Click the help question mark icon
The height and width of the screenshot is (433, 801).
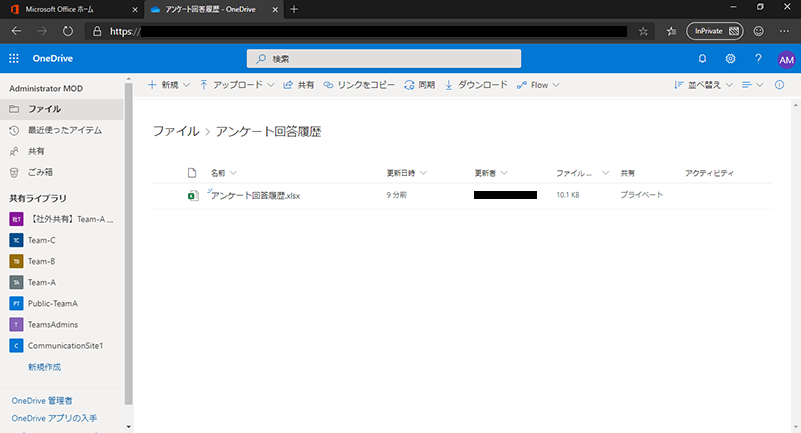758,59
